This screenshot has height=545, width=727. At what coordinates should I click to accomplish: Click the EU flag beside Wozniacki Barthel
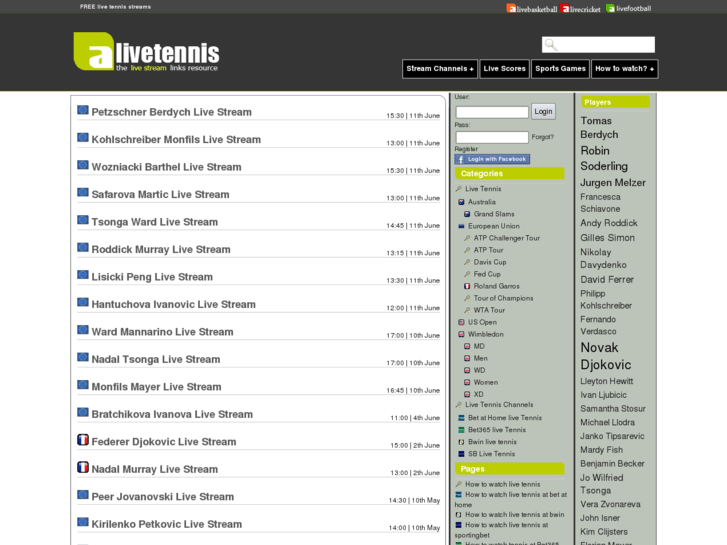point(83,165)
